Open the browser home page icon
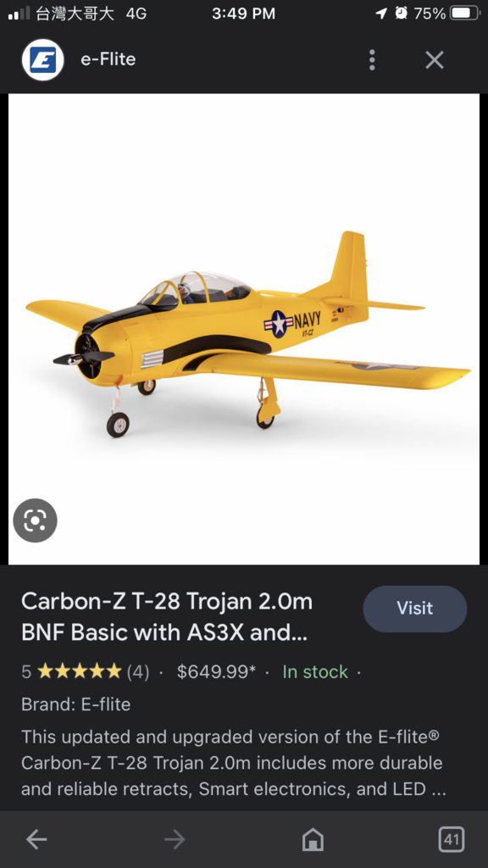Image resolution: width=488 pixels, height=868 pixels. click(313, 840)
